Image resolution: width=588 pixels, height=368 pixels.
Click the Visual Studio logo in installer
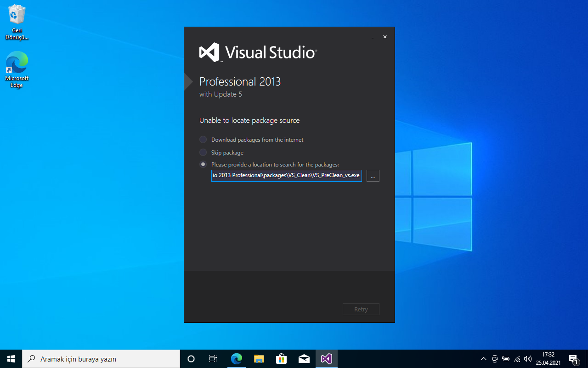click(258, 52)
